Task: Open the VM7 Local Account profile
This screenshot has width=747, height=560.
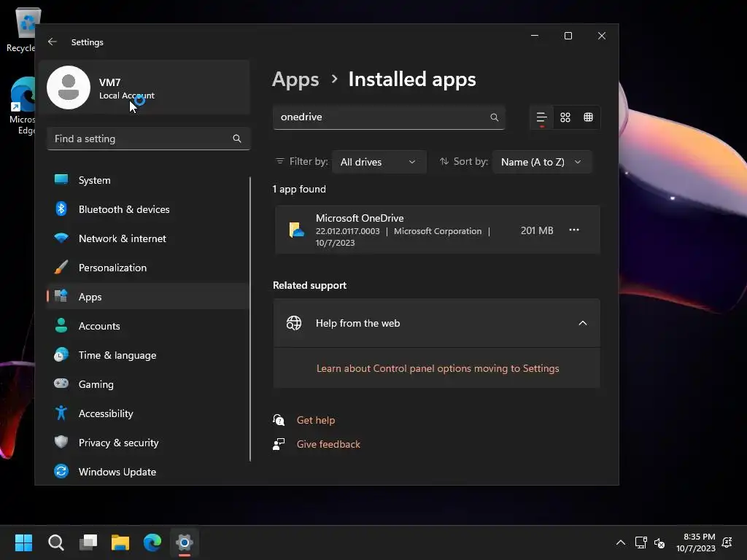Action: point(144,87)
